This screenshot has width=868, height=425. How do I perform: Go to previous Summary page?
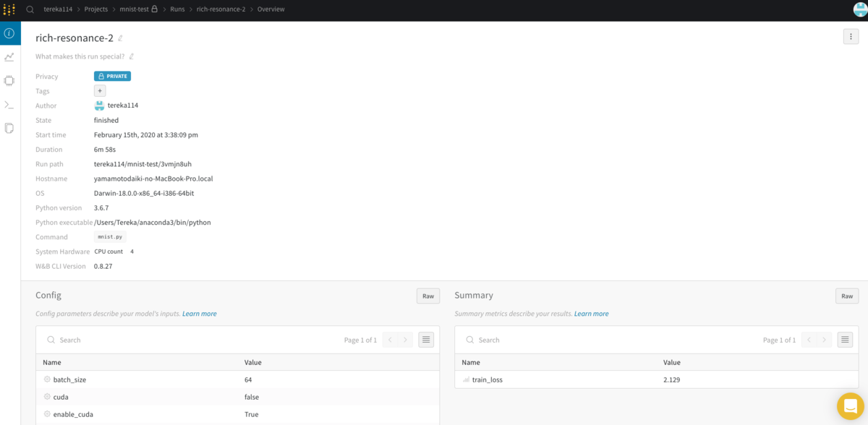click(x=809, y=340)
